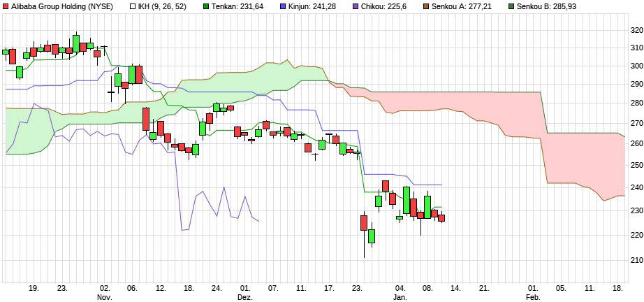
Task: Click the 290 price axis label
Action: [636, 84]
